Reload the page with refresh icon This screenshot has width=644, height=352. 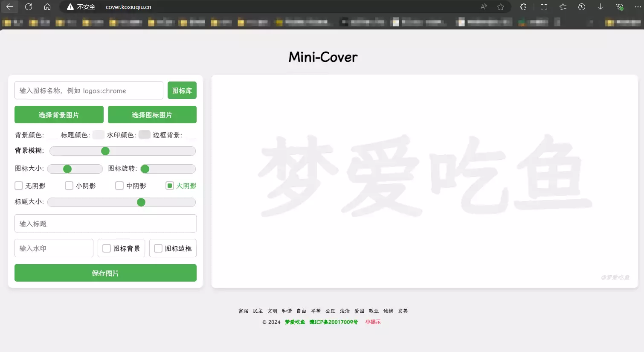(29, 7)
